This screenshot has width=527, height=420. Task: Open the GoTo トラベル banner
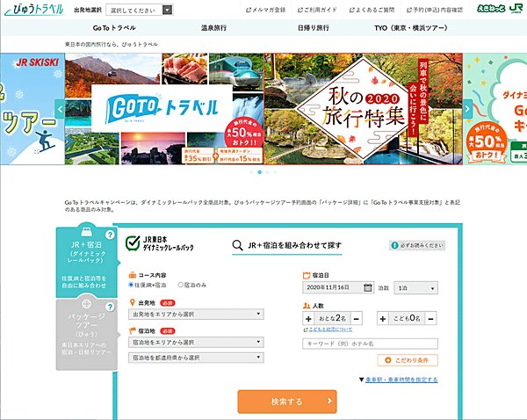[164, 109]
